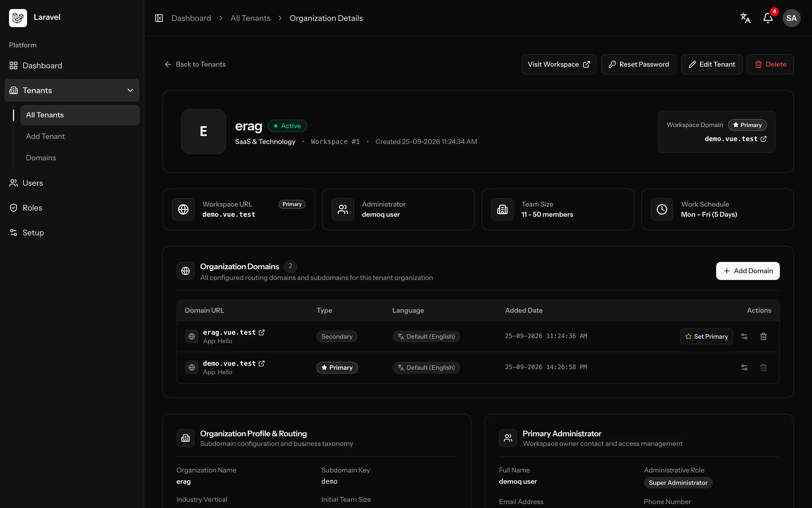Click date 25-09-2026 14:26:58 PM
Viewport: 812px width, 508px height.
click(546, 367)
